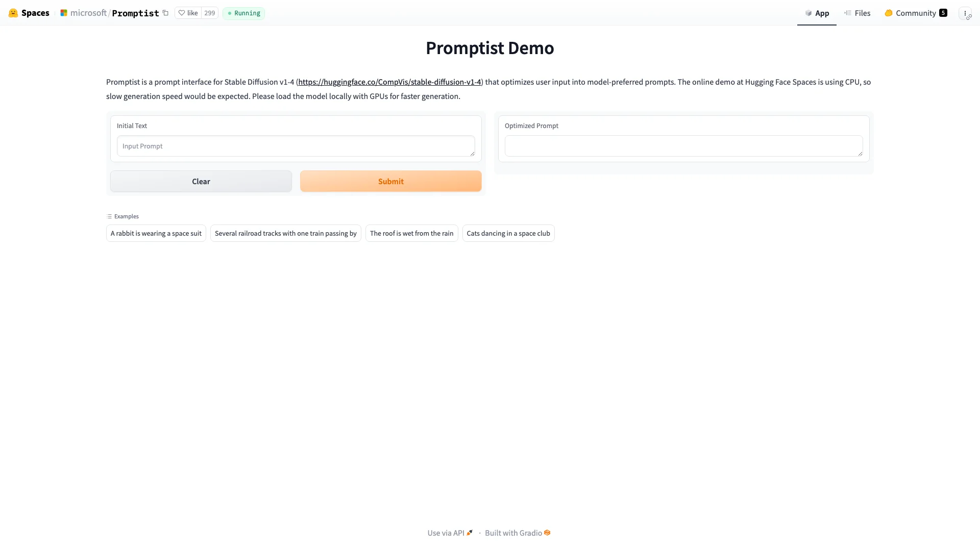This screenshot has height=551, width=980.
Task: Select the railroad tracks example prompt
Action: [x=286, y=233]
